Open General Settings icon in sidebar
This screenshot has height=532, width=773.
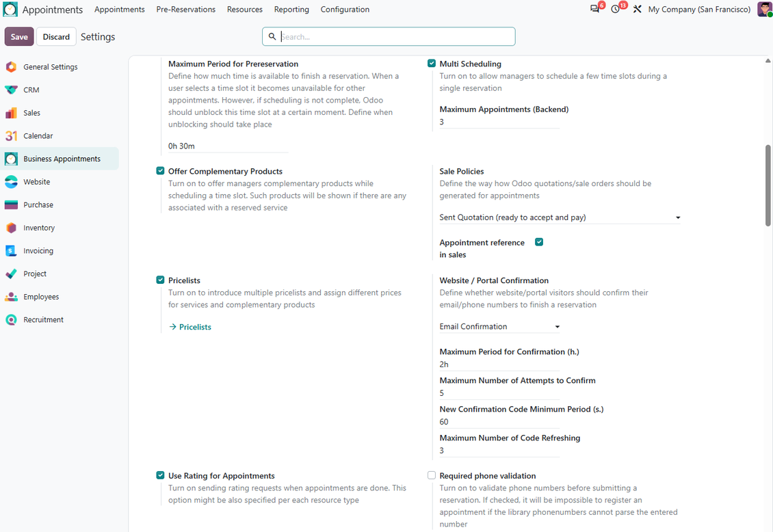12,67
